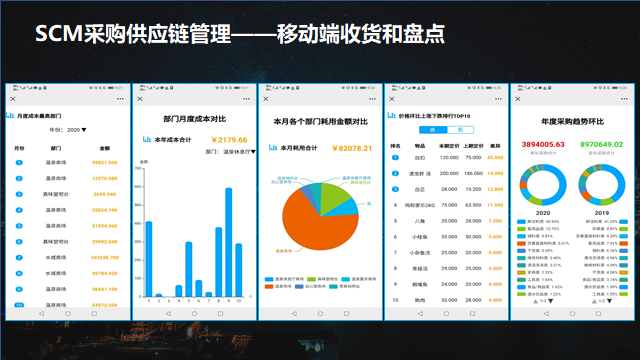640x360 pixels.
Task: Click chart icon beside 本月耗用合计
Action: click(x=273, y=147)
